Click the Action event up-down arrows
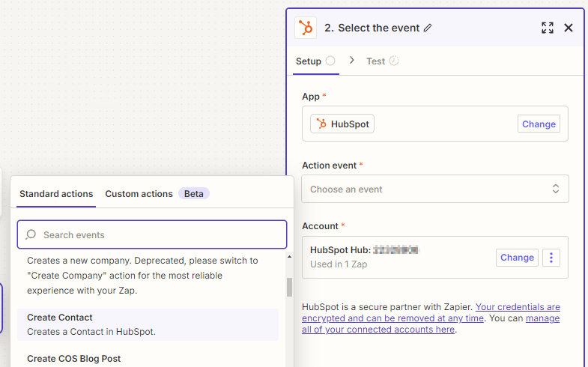 tap(555, 189)
